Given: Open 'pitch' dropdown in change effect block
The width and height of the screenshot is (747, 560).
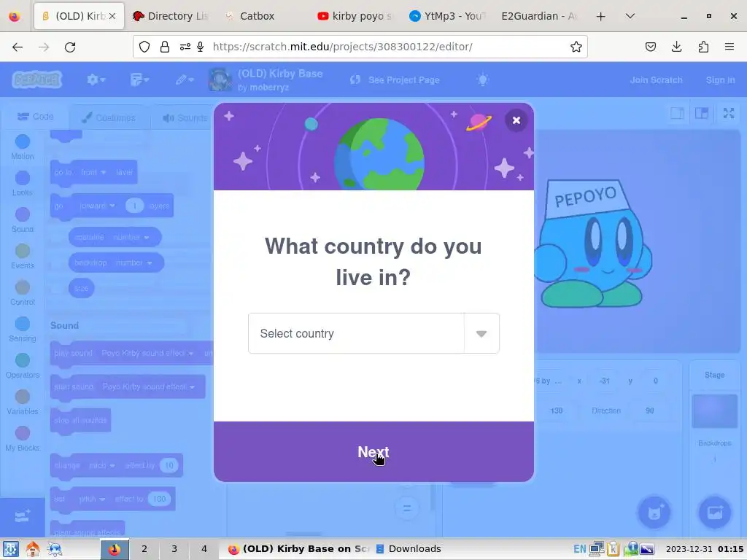Looking at the screenshot, I should [102, 465].
